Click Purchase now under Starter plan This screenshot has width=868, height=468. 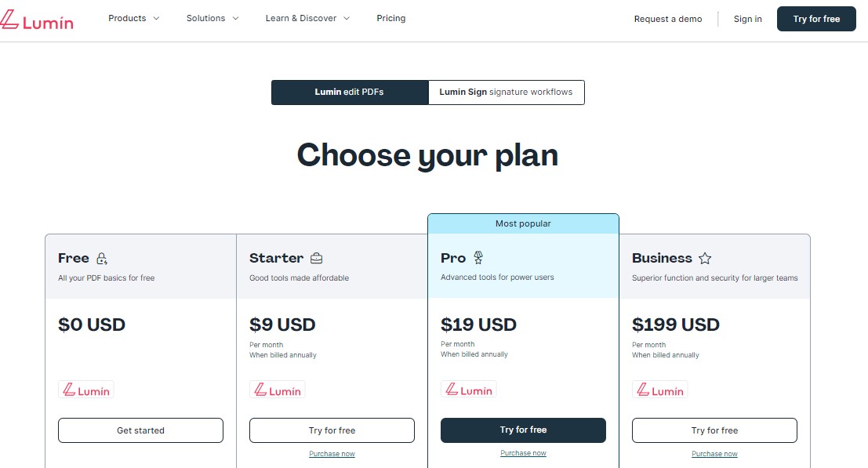tap(332, 454)
